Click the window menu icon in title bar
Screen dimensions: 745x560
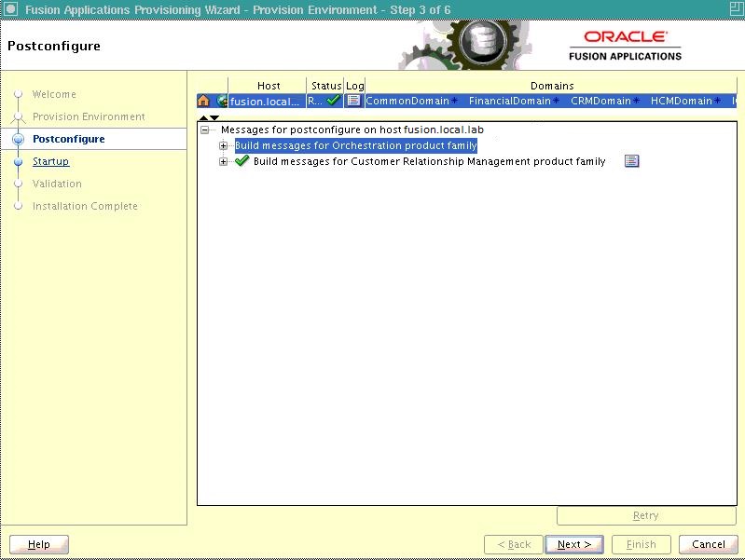[x=10, y=8]
